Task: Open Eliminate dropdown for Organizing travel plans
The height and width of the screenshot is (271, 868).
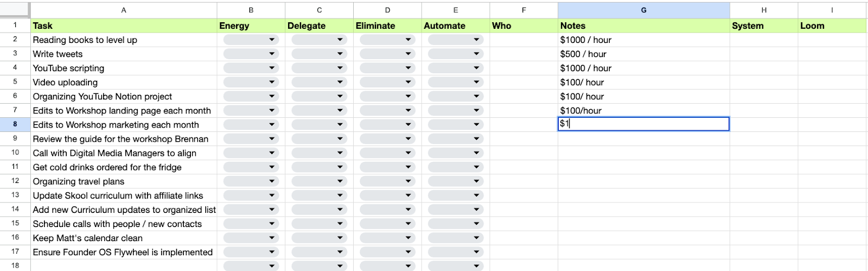Action: (x=387, y=181)
